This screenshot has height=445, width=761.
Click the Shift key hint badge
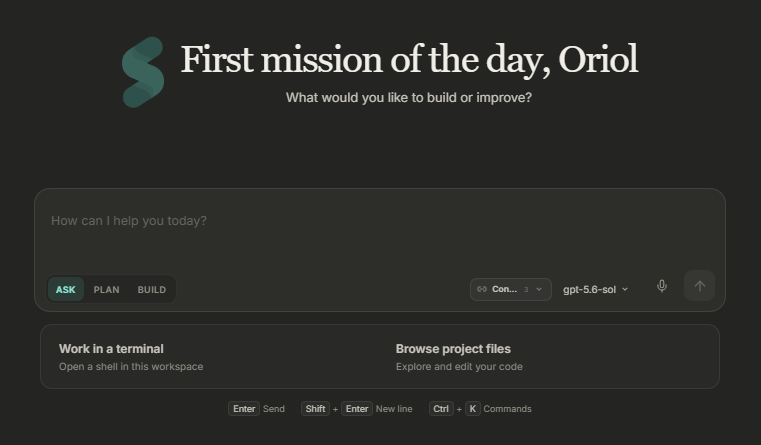(315, 409)
